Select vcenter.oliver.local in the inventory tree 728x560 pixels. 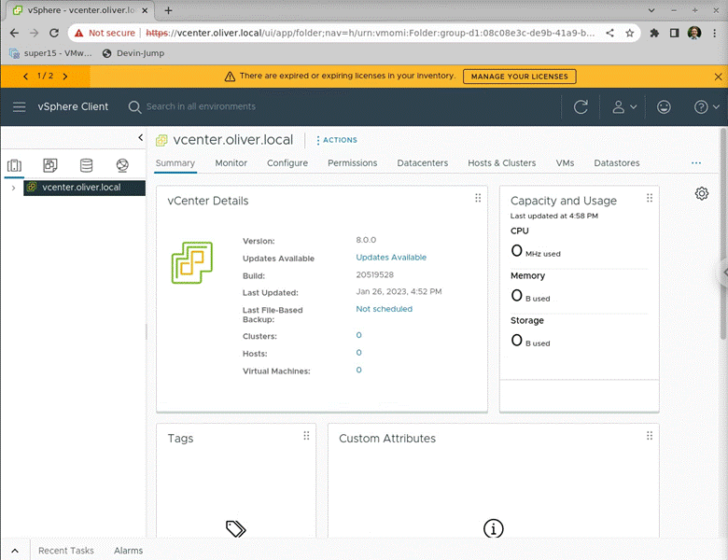(84, 188)
